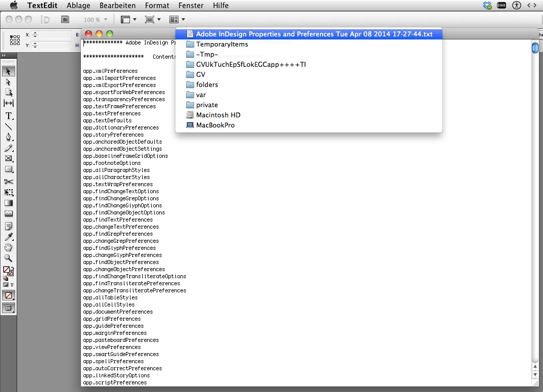Choose the -Tmp- folder in path menu

[308, 54]
